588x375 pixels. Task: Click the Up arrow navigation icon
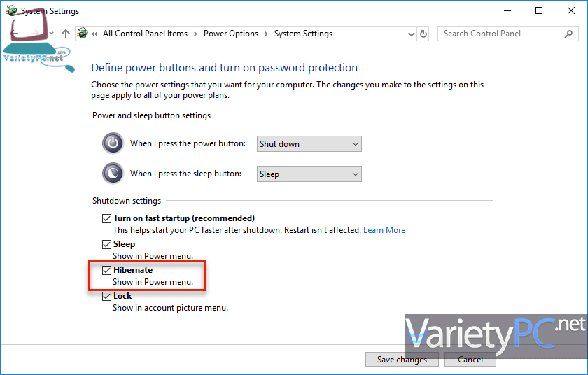(66, 34)
